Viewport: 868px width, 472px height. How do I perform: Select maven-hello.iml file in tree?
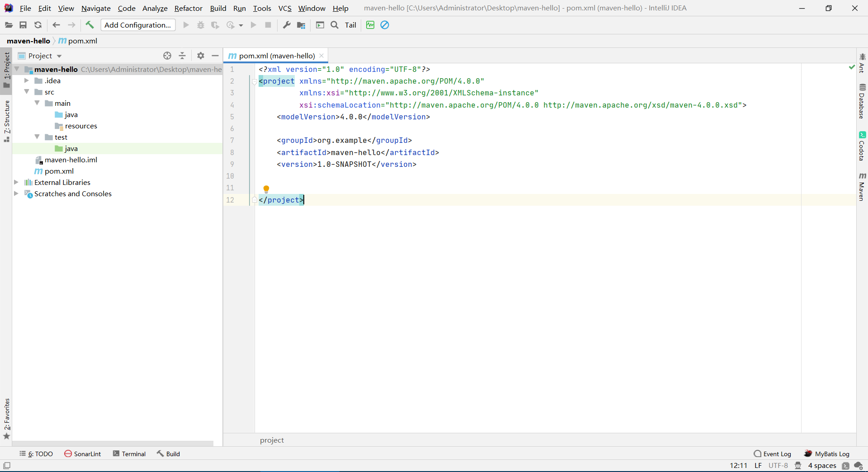tap(71, 160)
